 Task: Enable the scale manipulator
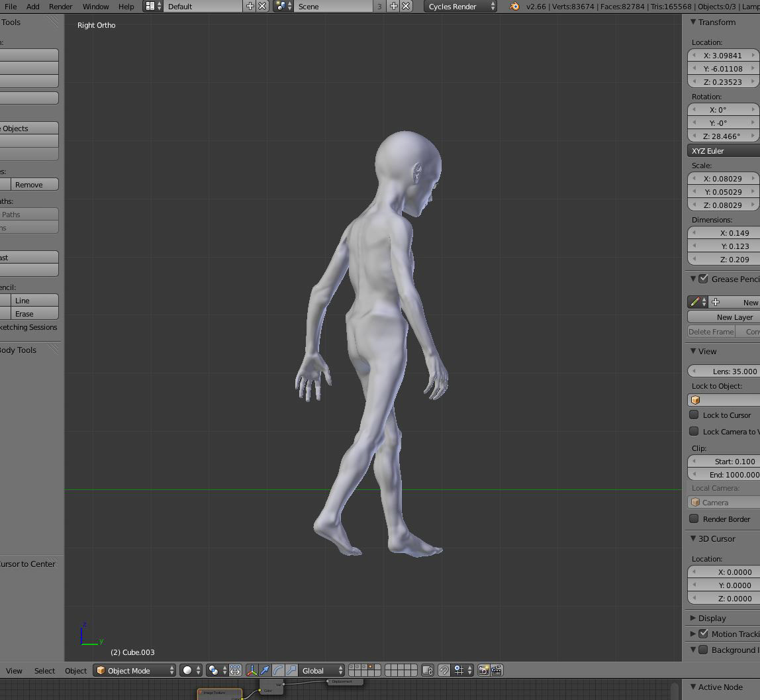point(291,670)
